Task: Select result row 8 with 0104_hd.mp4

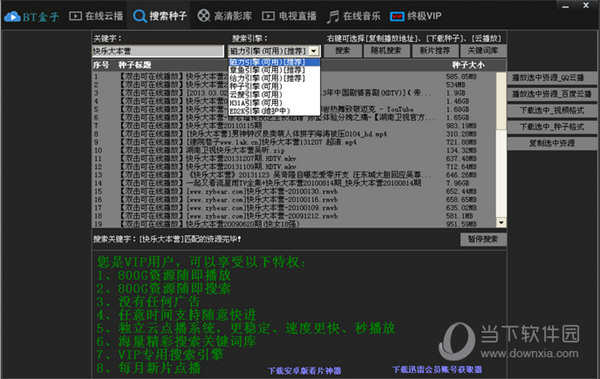Action: [295, 134]
